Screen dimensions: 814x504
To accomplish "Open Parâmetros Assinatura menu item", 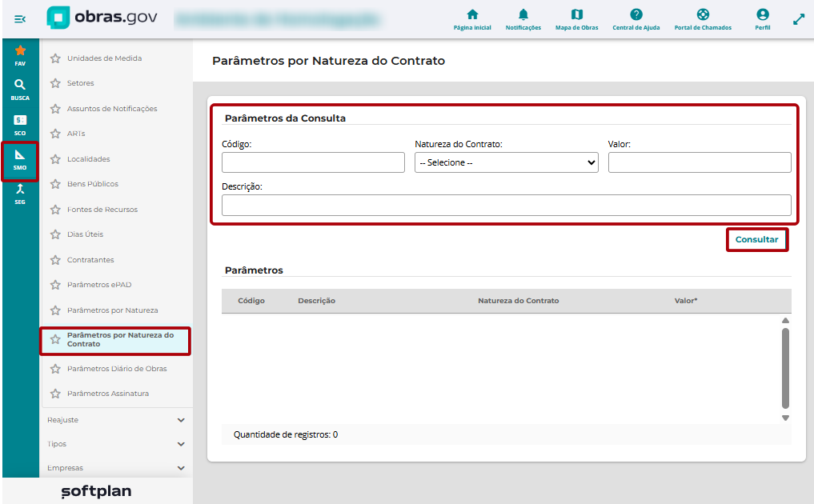I will [x=108, y=394].
